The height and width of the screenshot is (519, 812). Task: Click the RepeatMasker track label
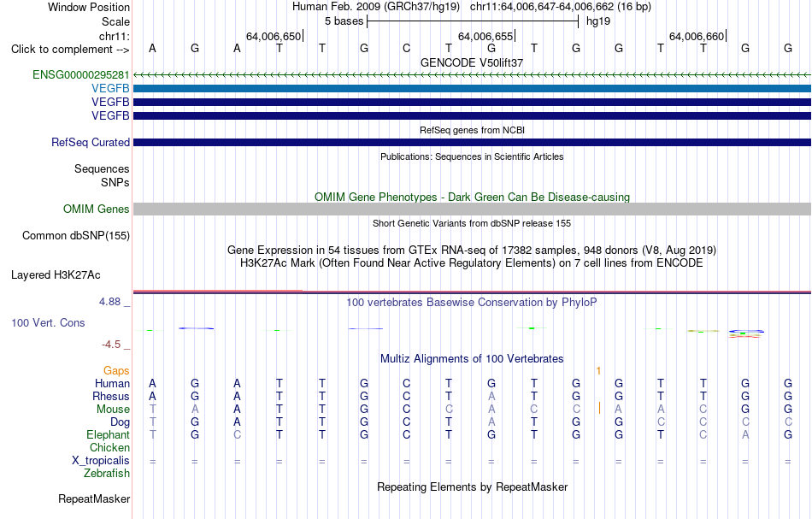coord(94,498)
